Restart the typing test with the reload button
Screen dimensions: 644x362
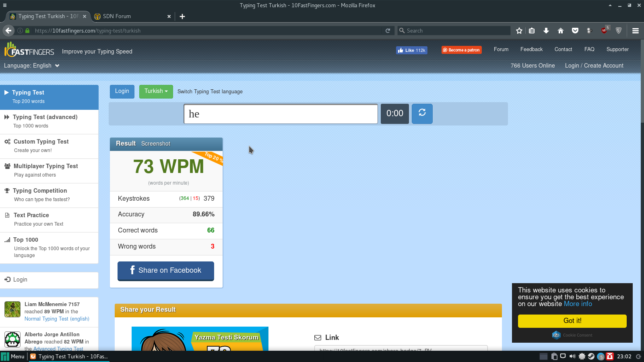click(x=422, y=113)
